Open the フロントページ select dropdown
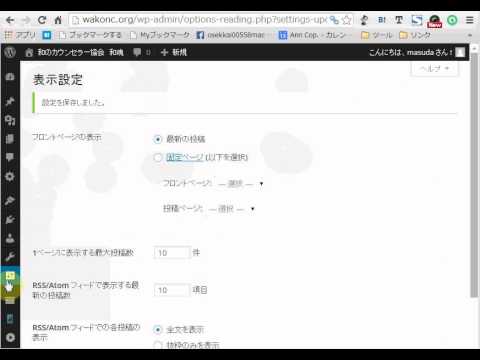 point(241,184)
